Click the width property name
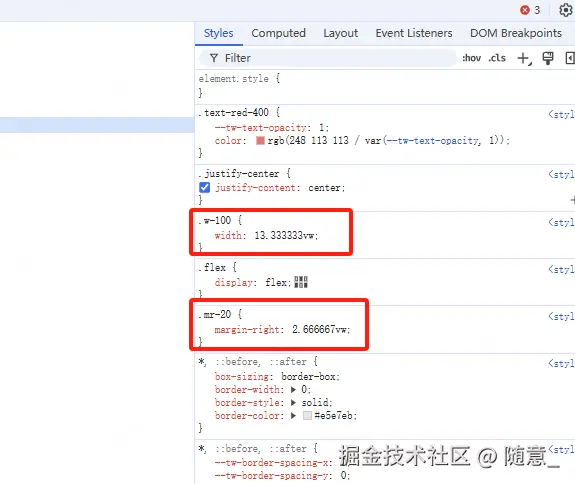The width and height of the screenshot is (575, 484). point(228,235)
